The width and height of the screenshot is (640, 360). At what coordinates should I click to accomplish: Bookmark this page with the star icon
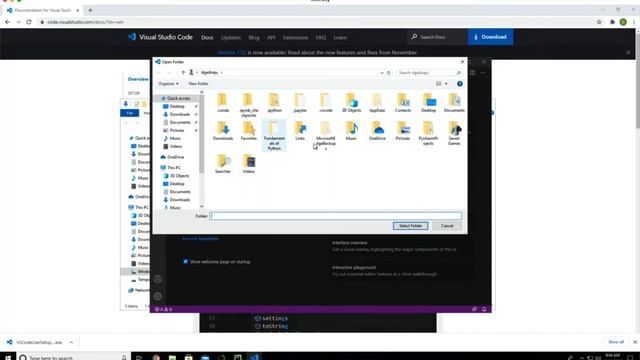(599, 22)
